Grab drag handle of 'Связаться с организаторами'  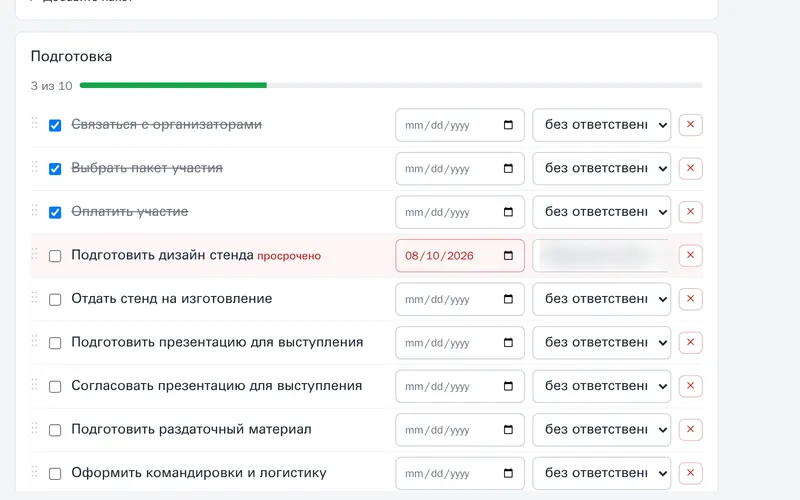(35, 123)
